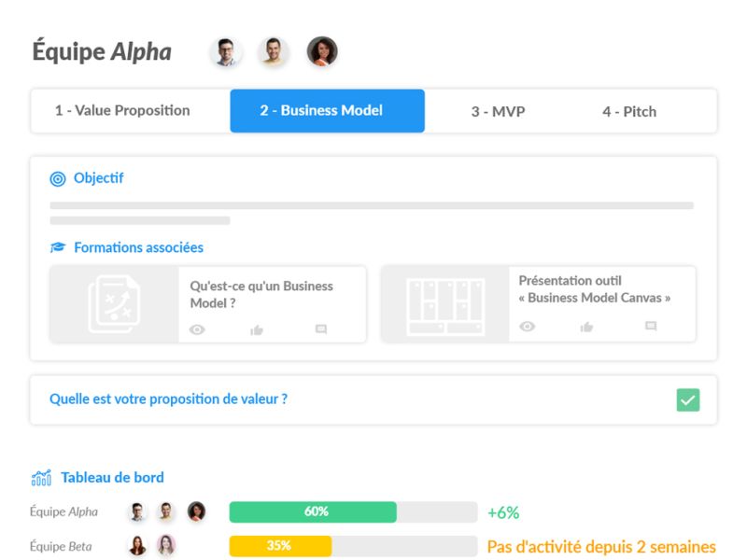Open the Business Model Canvas presentation link

595,288
